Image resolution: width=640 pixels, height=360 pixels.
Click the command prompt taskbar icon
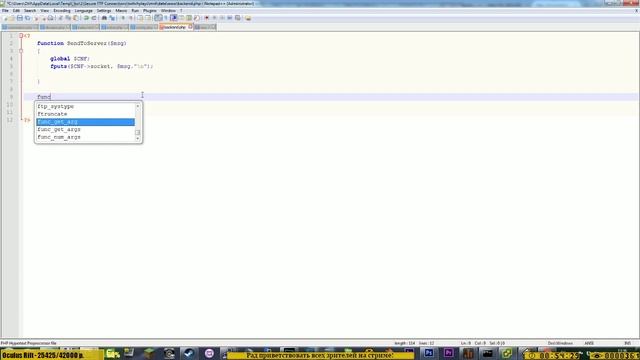(487, 353)
